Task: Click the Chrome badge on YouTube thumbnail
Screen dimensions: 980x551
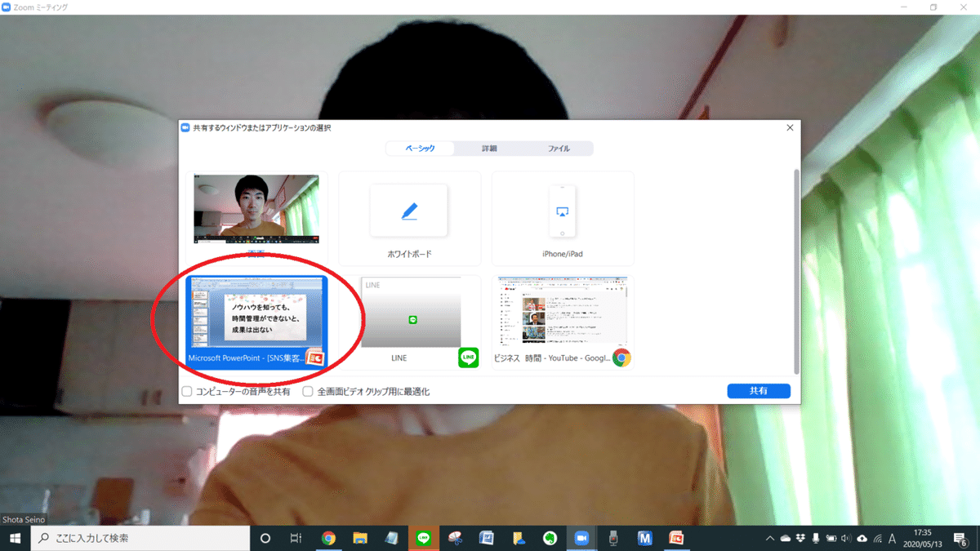Action: (x=621, y=358)
